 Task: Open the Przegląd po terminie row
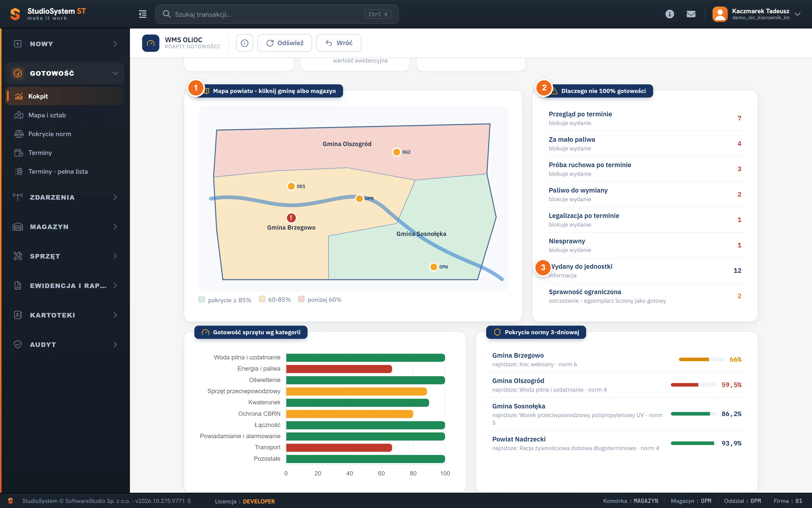[x=645, y=118]
